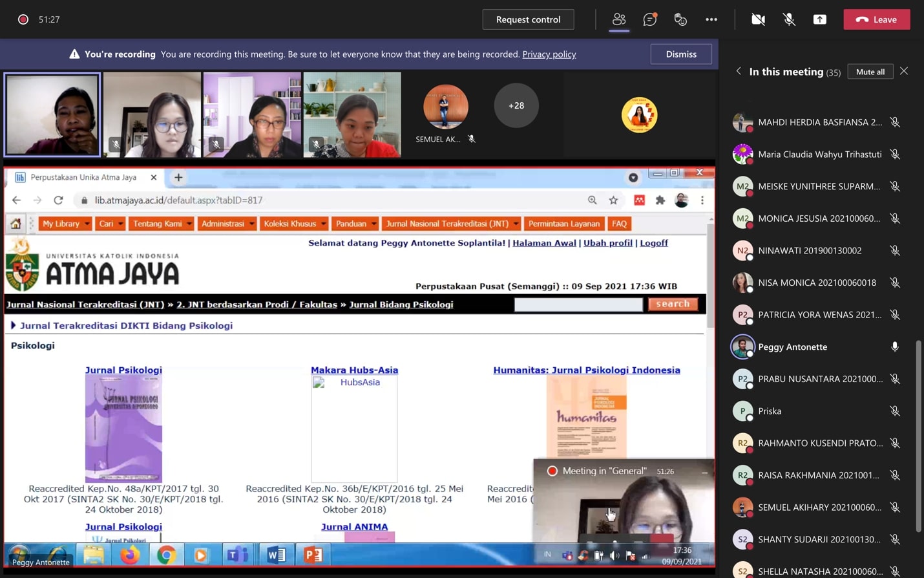Click the share content icon
This screenshot has height=578, width=924.
tap(819, 19)
